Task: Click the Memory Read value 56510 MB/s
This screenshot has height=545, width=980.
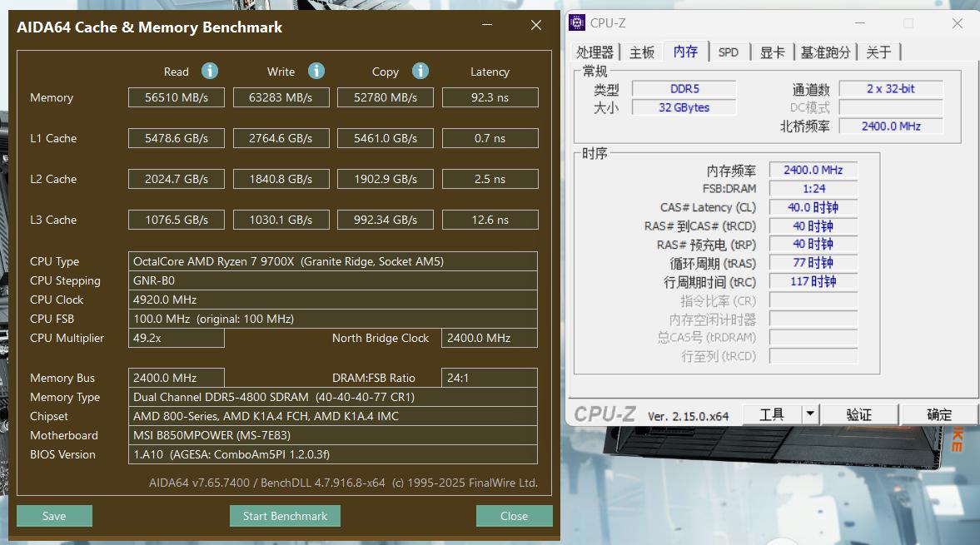Action: point(177,97)
